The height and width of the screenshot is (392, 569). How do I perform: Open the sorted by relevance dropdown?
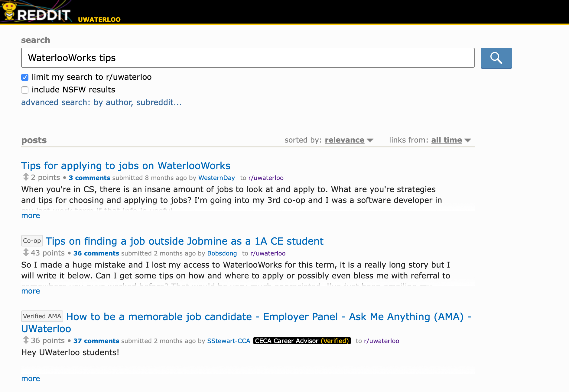point(349,140)
